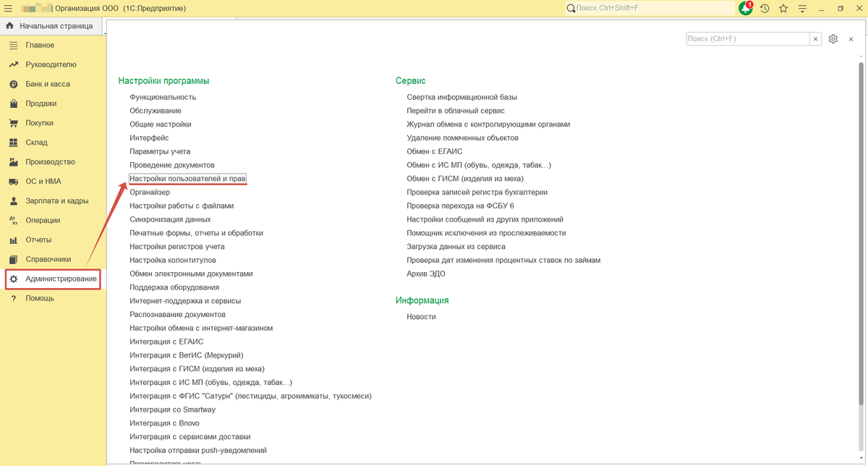Focus the global search field
This screenshot has height=466, width=868.
[649, 8]
